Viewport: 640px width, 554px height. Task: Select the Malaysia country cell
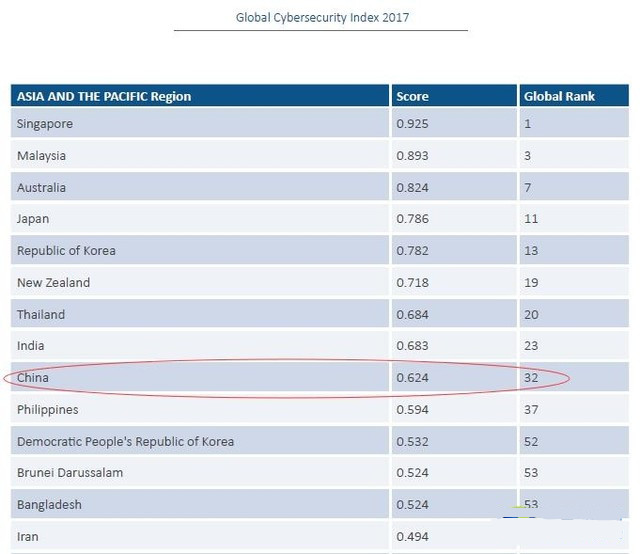200,155
